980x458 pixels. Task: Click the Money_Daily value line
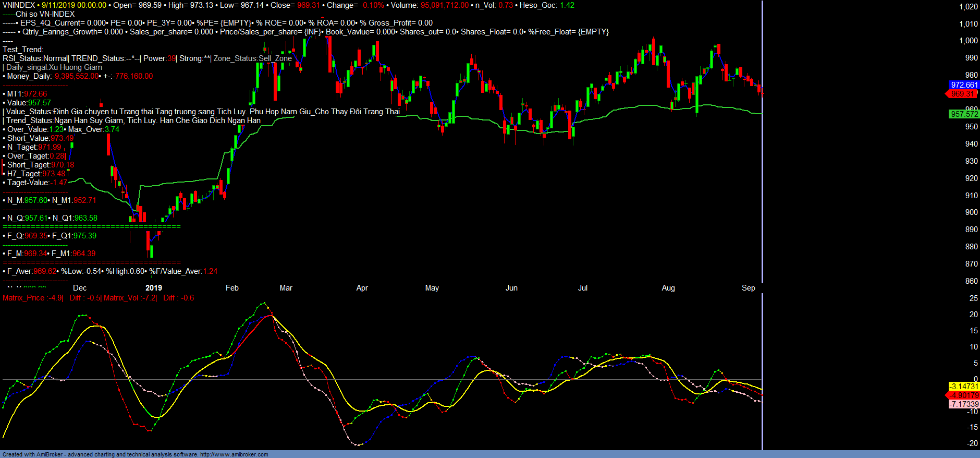click(x=78, y=76)
